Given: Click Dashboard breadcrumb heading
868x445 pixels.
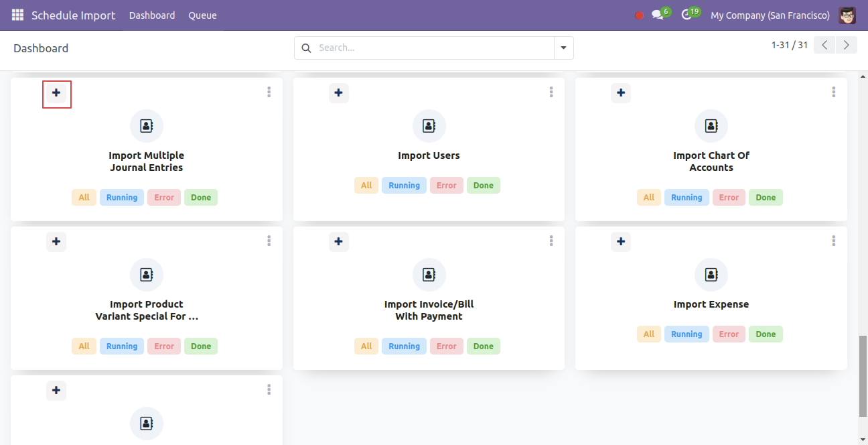Looking at the screenshot, I should pyautogui.click(x=41, y=48).
